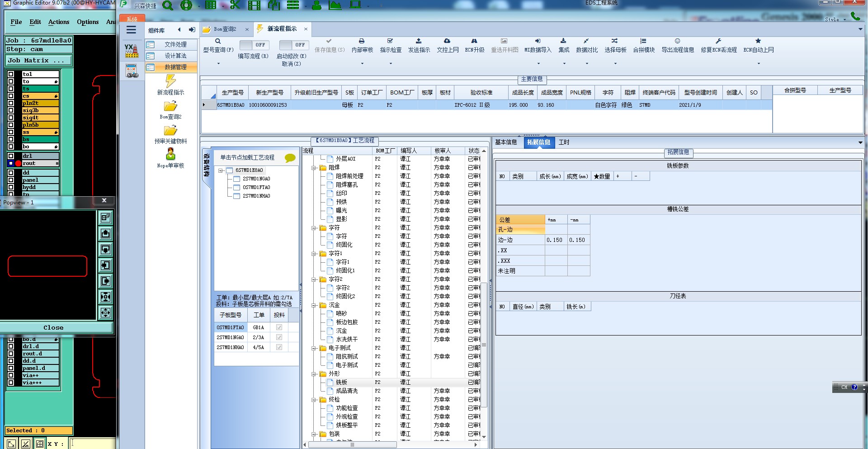868x449 pixels.
Task: Click the 内部审核 printer icon
Action: tap(362, 41)
